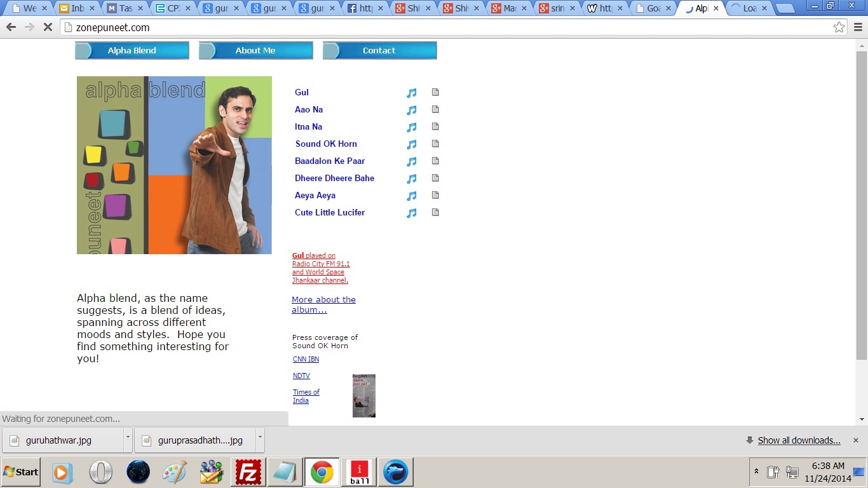Play the Gul song music note icon
Screen dimensions: 868x488
[412, 93]
